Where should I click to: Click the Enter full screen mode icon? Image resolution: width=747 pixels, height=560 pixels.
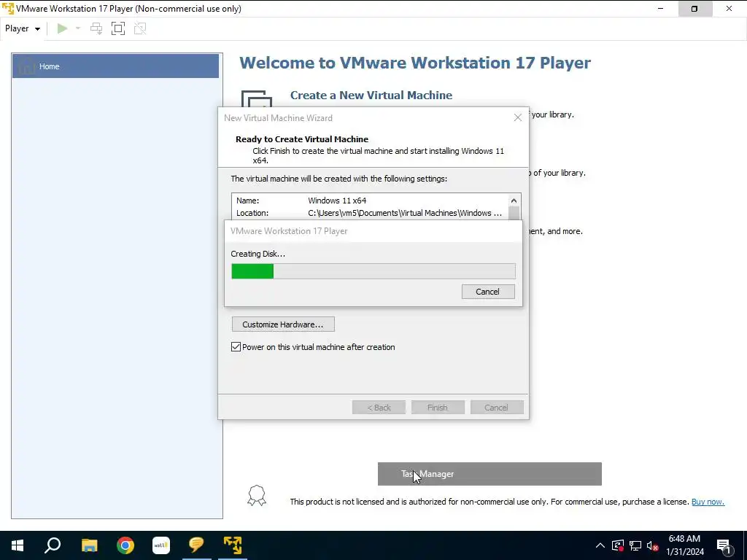pos(118,28)
